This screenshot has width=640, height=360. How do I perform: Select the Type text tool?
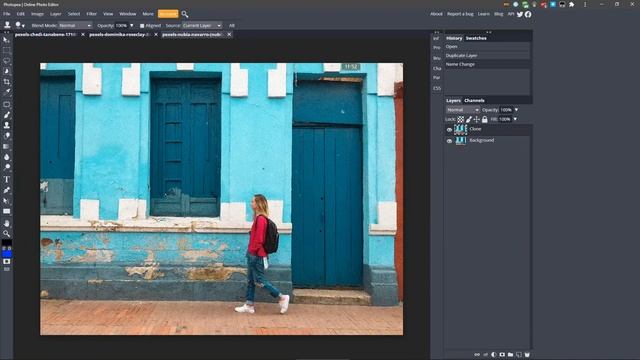click(7, 179)
